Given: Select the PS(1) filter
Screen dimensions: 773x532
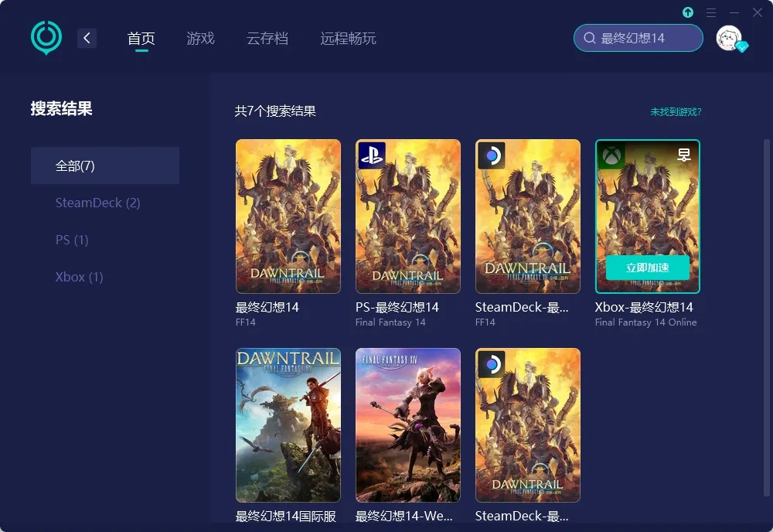Looking at the screenshot, I should [71, 240].
